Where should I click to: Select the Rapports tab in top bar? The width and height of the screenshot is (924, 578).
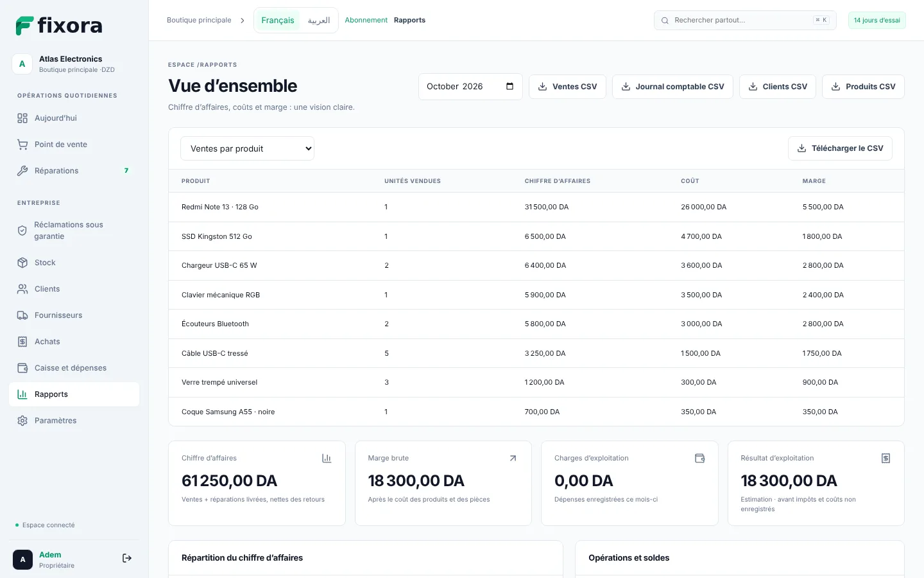tap(409, 21)
